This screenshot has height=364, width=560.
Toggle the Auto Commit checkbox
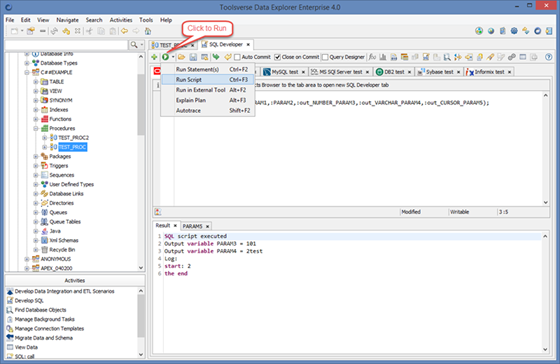tap(237, 57)
